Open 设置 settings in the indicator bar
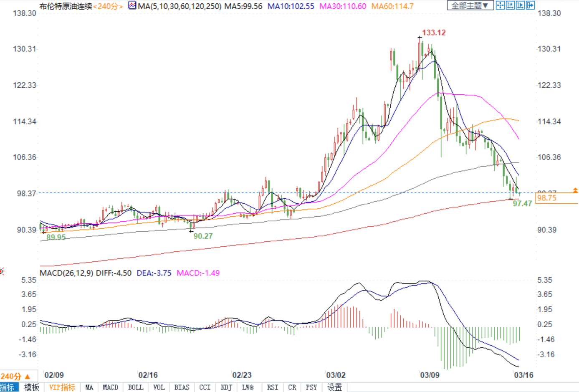This screenshot has height=392, width=579. coord(334,387)
